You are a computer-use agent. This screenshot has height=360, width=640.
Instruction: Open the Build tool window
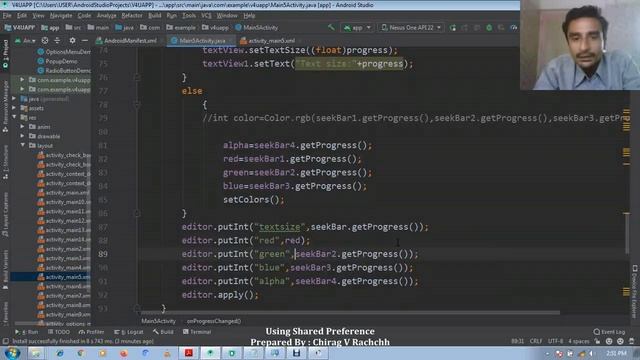tap(163, 332)
